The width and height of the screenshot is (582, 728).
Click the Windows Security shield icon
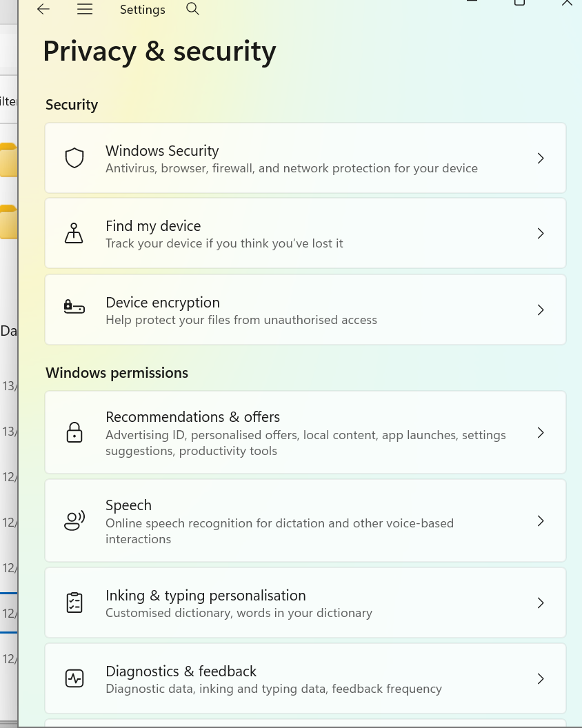74,159
